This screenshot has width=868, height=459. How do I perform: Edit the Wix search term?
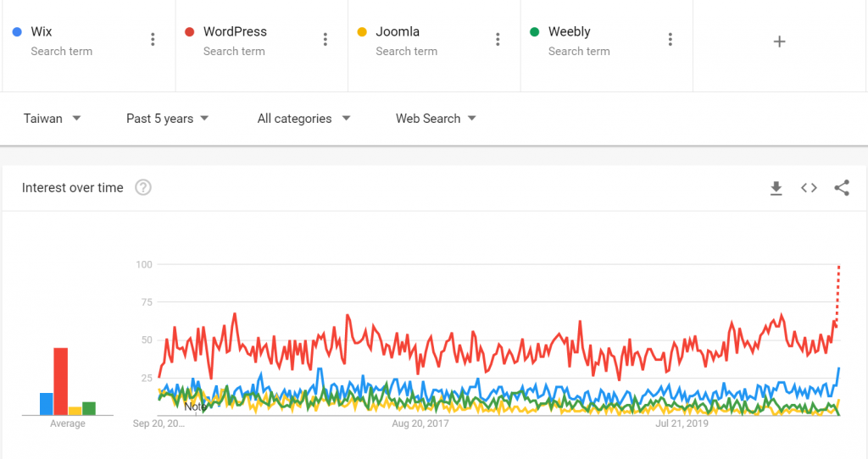click(x=42, y=32)
